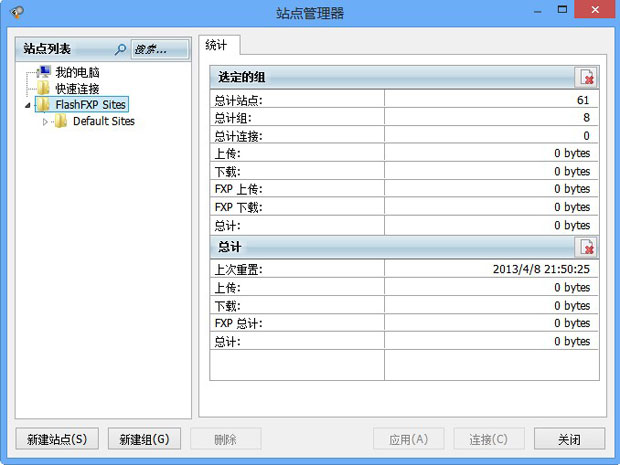Click the 新建组(G) button
620x465 pixels.
(x=144, y=439)
